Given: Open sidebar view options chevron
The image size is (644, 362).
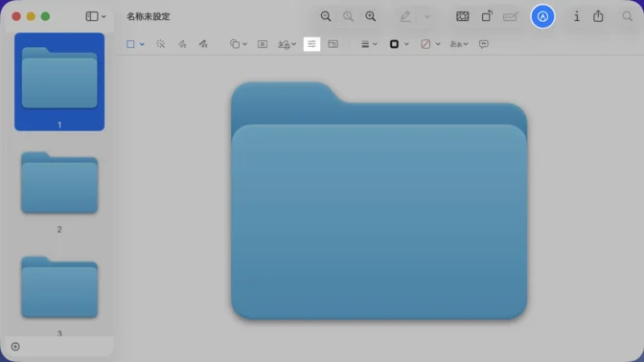Looking at the screenshot, I should 103,17.
